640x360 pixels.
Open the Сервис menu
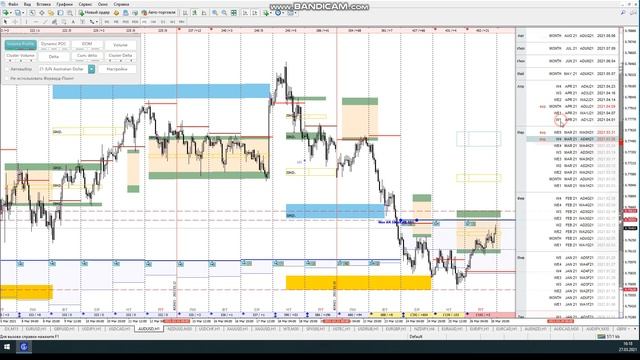[x=85, y=4]
